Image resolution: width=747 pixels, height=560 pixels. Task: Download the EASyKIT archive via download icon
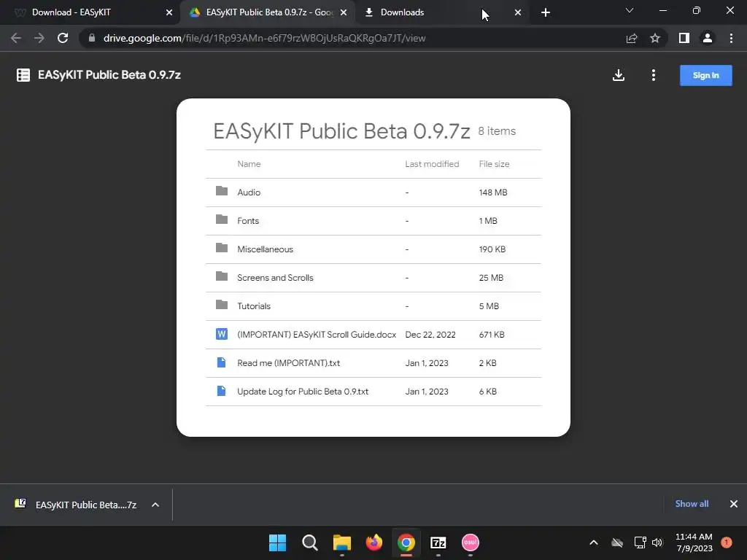click(619, 75)
